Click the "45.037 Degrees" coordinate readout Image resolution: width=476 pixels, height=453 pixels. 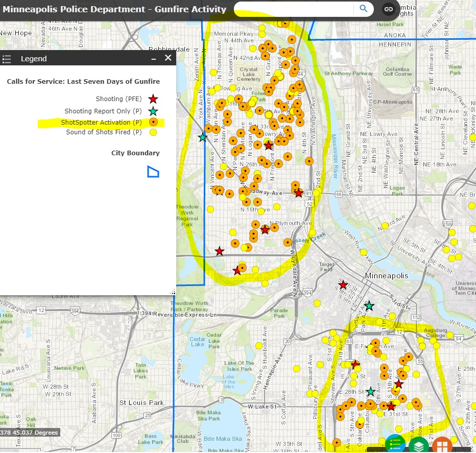click(34, 433)
